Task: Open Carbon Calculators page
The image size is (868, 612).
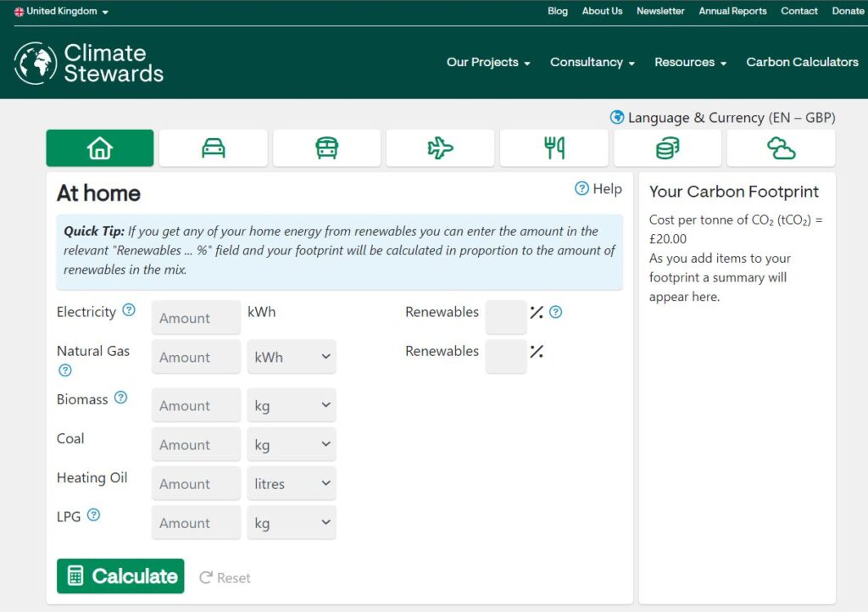Action: (x=802, y=62)
